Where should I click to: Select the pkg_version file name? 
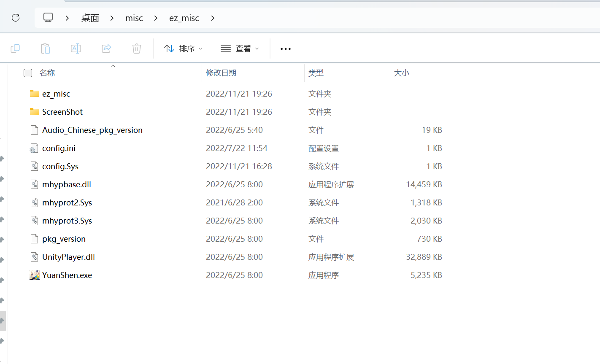click(x=64, y=239)
